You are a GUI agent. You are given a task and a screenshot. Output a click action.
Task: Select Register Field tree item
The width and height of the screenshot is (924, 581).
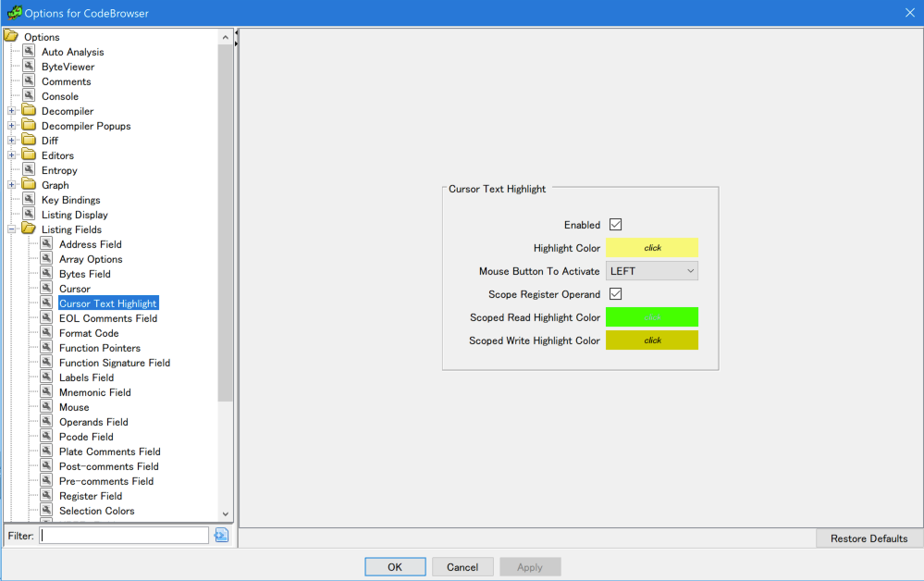(91, 496)
